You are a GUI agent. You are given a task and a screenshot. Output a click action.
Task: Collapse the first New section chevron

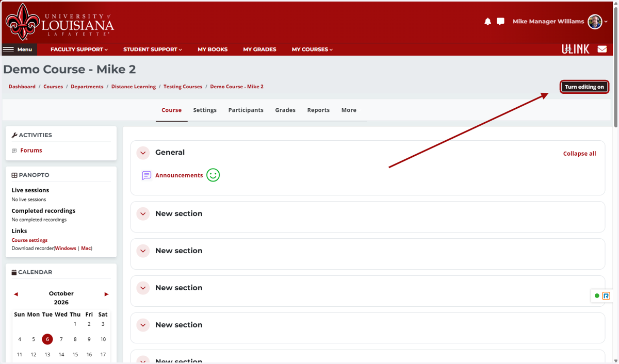tap(143, 214)
